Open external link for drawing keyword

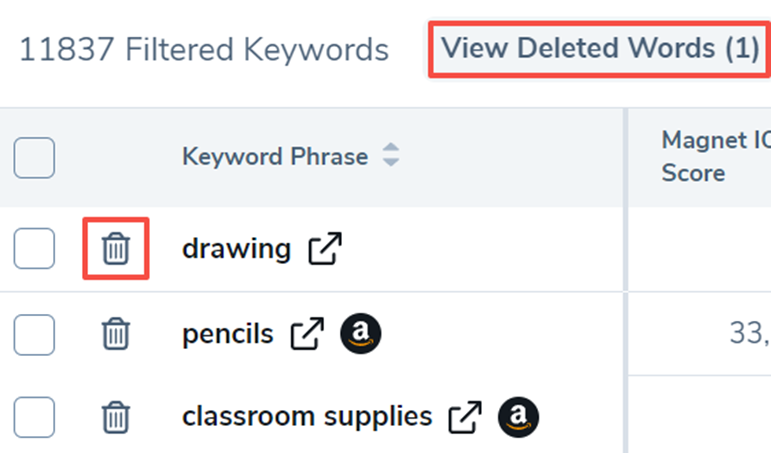coord(324,249)
